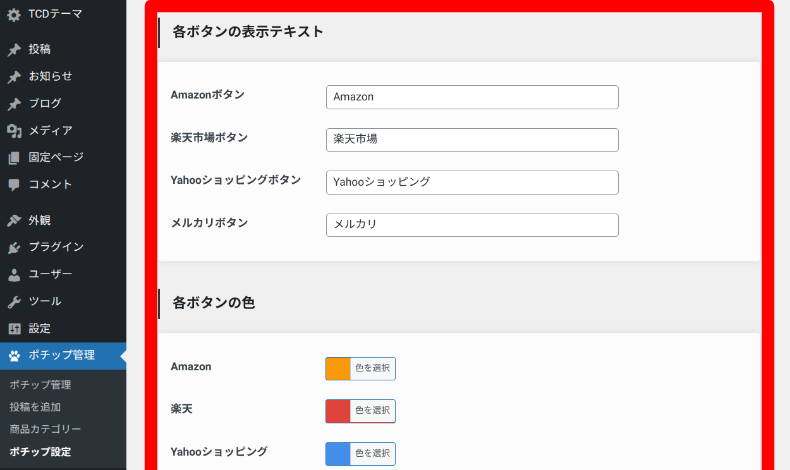Click the Amazonボタン label
This screenshot has width=790, height=470.
coord(208,95)
